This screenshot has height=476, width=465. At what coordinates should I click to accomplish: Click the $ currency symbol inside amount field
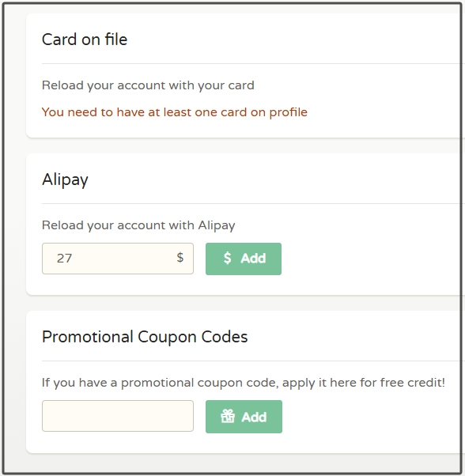(180, 258)
